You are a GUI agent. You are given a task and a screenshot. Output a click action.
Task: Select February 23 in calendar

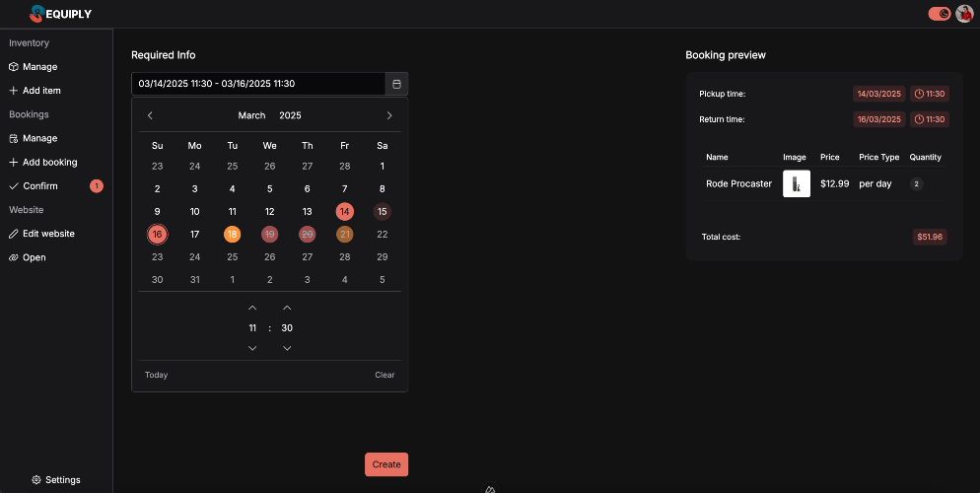tap(157, 167)
